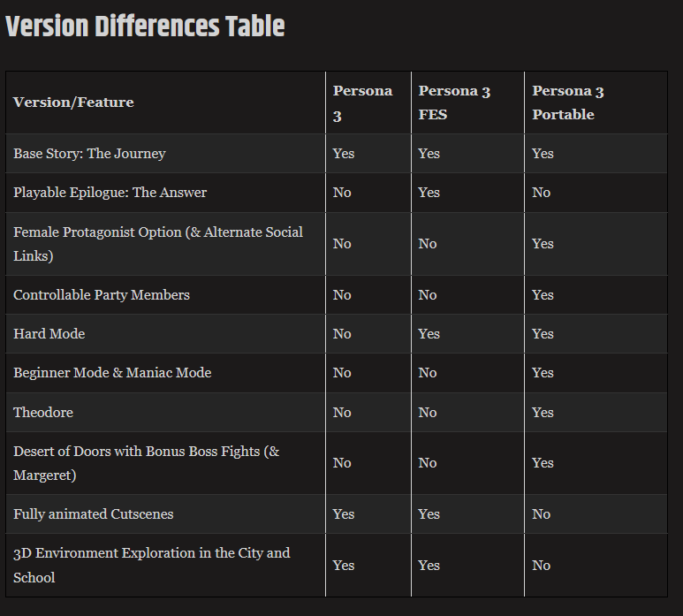Click Beginner Mode & Maniac Mode label
This screenshot has width=683, height=616.
click(112, 373)
